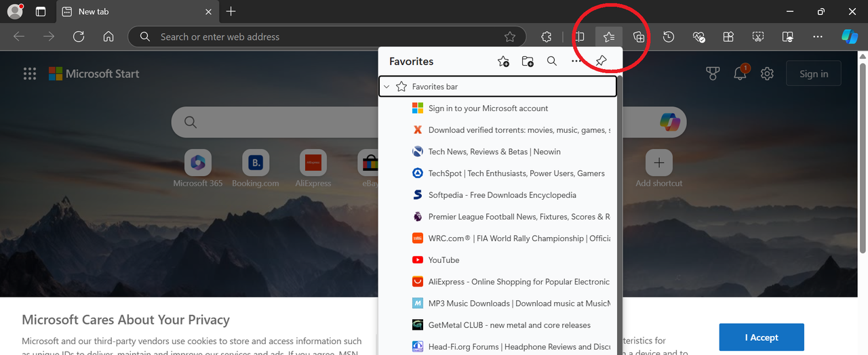Open Premier League Football News favorite
This screenshot has width=868, height=355.
pyautogui.click(x=498, y=217)
